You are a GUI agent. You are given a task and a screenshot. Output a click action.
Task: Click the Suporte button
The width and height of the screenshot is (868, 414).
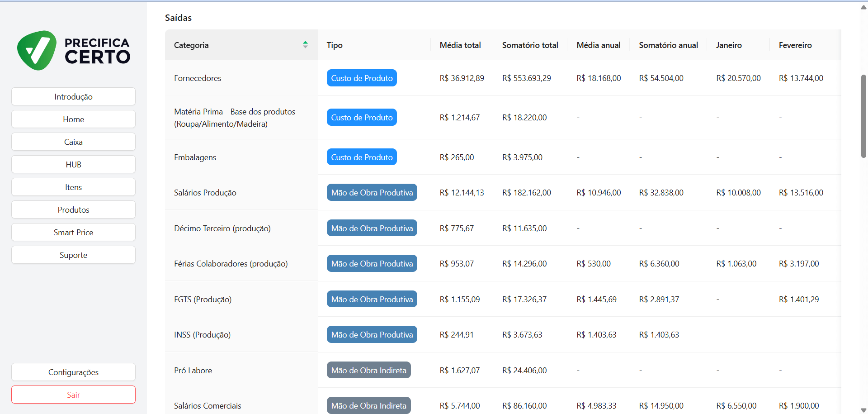[73, 255]
